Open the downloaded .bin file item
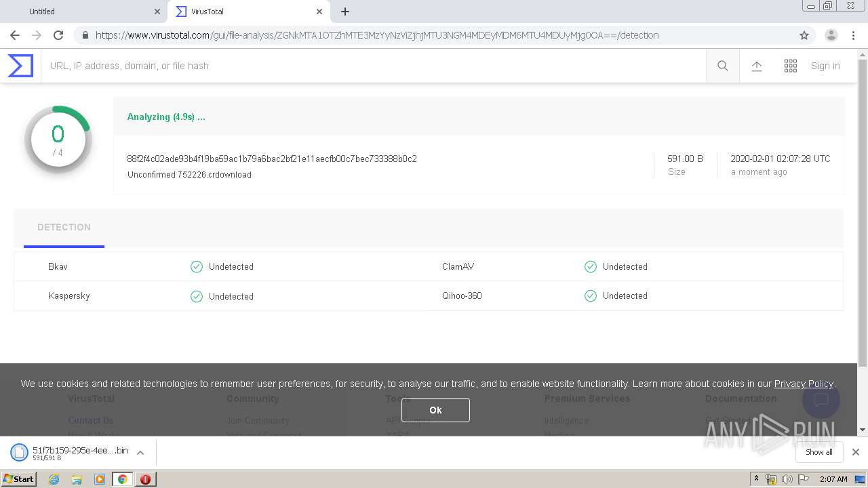868x488 pixels. tap(70, 452)
